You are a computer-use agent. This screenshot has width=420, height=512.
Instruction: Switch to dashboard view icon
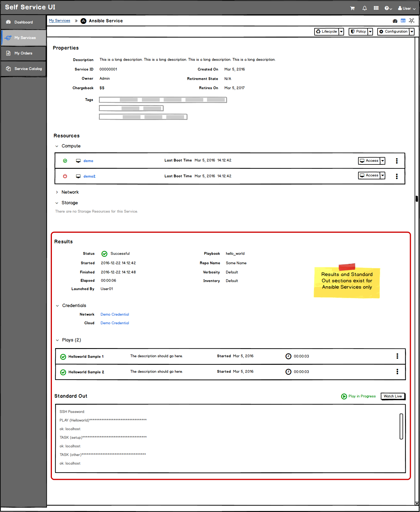click(x=395, y=21)
